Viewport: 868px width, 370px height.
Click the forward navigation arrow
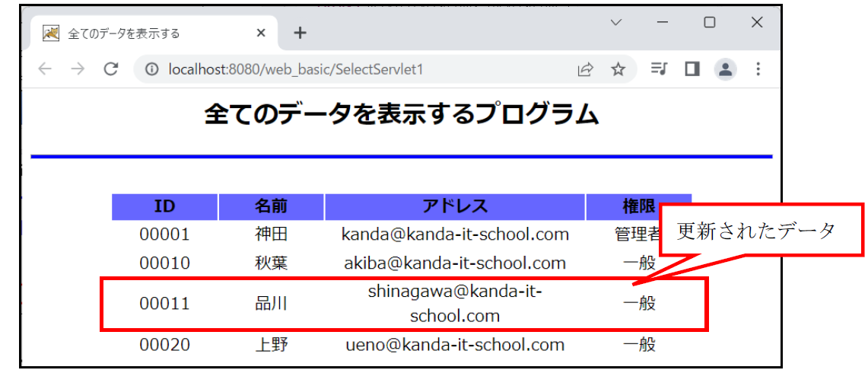pos(78,69)
